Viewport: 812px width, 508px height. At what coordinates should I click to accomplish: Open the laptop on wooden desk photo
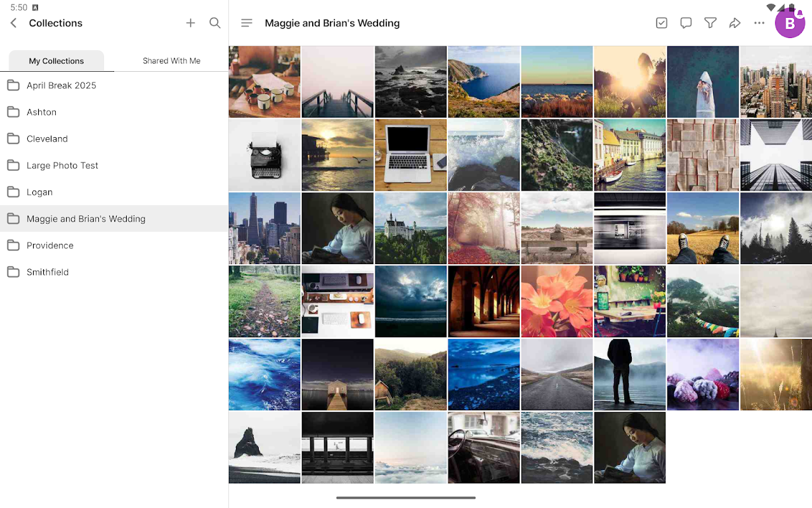pos(410,155)
